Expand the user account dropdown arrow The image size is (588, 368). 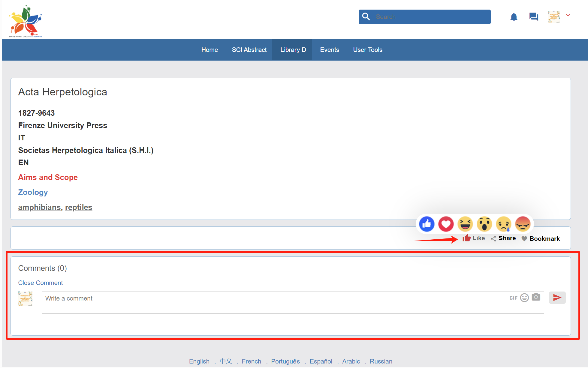[x=568, y=15]
